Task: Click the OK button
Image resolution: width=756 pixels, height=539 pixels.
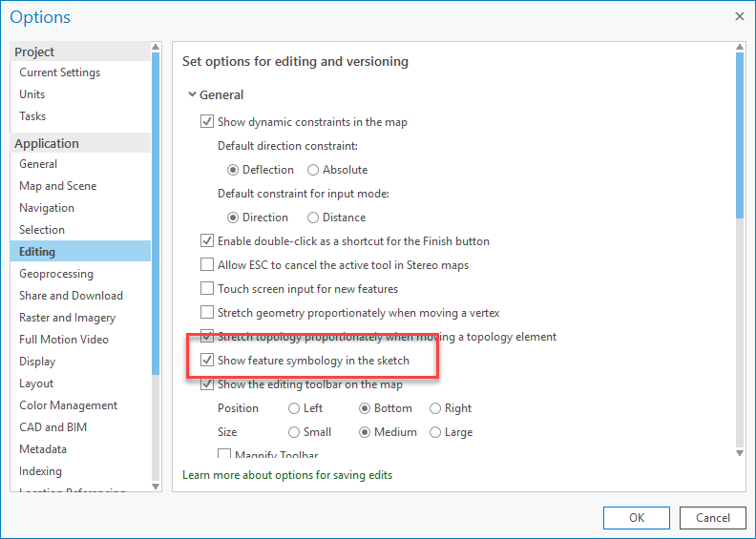Action: [x=636, y=518]
